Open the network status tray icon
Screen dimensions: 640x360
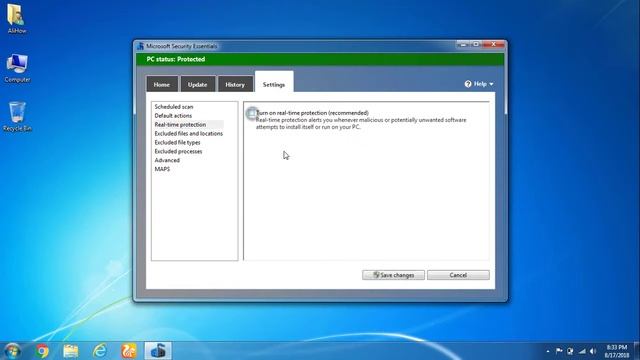582,351
